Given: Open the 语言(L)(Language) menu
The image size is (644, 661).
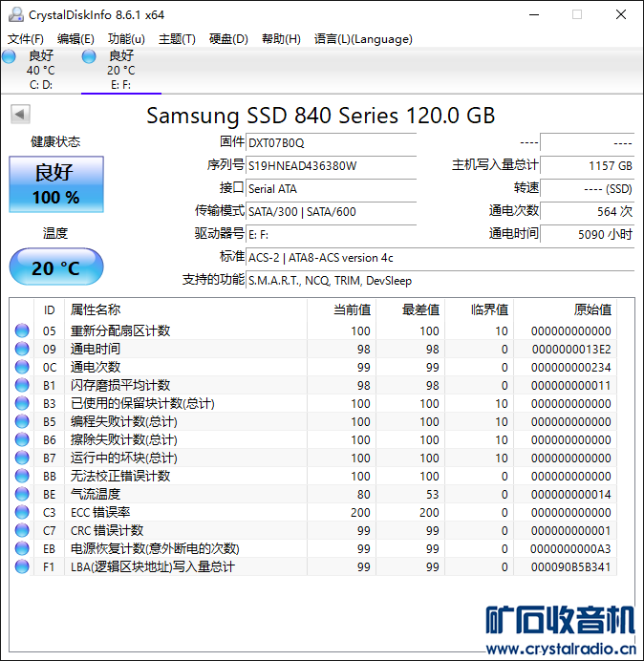Looking at the screenshot, I should pos(363,39).
